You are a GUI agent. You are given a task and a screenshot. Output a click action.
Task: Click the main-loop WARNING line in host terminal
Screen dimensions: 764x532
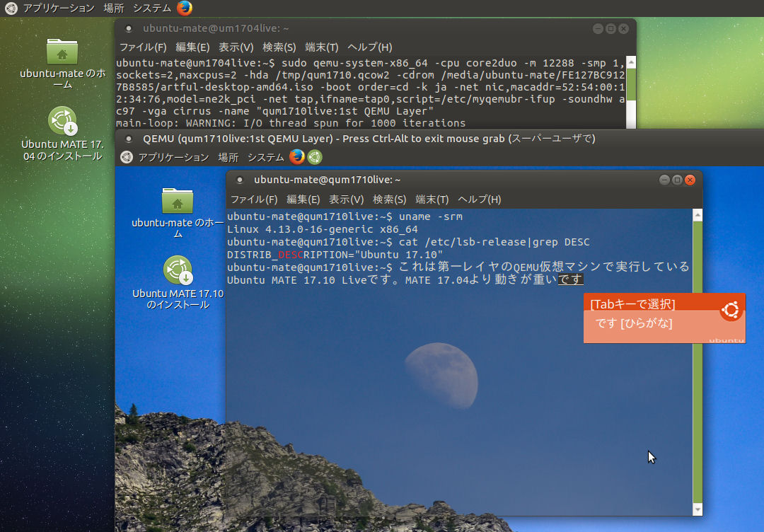[291, 123]
